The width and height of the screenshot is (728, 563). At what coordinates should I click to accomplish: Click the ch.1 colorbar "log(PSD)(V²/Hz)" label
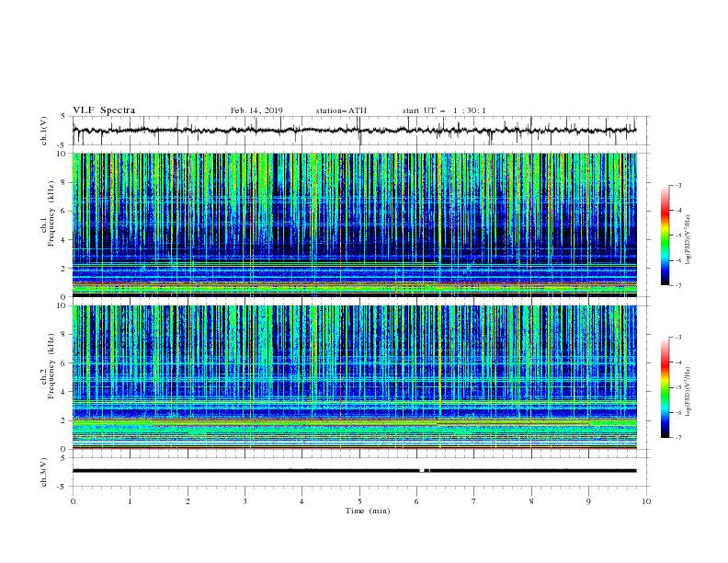pyautogui.click(x=688, y=240)
